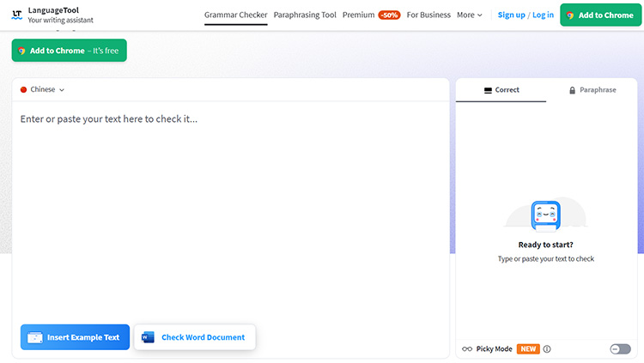Click Add to Chrome – It's free button

point(69,51)
